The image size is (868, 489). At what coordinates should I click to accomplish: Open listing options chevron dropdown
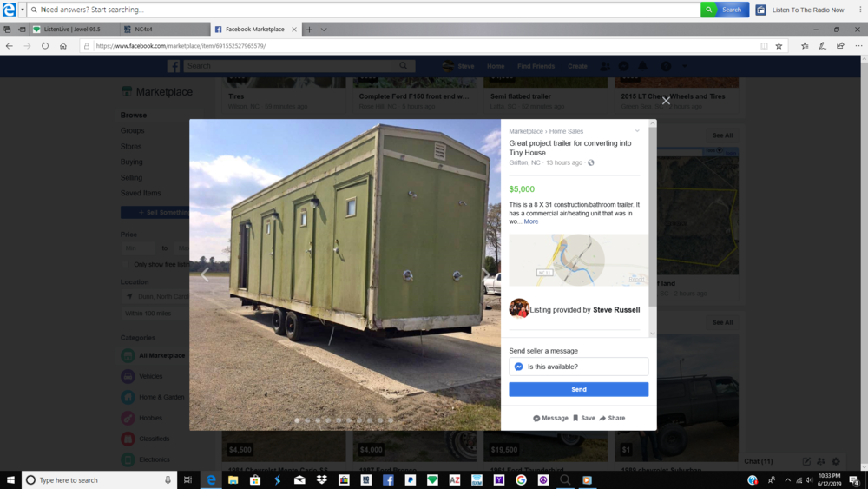coord(637,131)
